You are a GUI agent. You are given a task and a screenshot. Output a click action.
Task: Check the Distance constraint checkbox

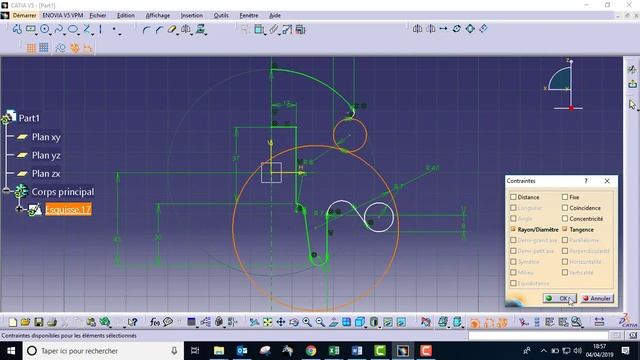(513, 197)
